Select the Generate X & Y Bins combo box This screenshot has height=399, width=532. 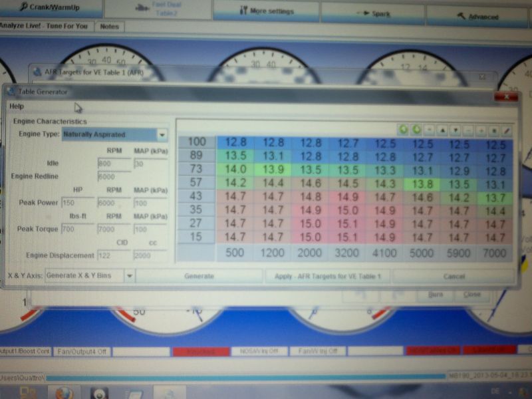84,276
